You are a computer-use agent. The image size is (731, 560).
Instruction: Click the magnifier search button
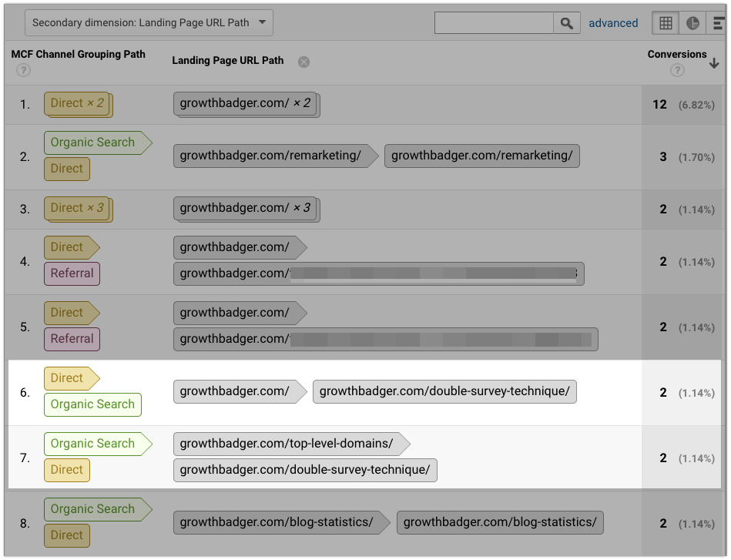pos(566,23)
